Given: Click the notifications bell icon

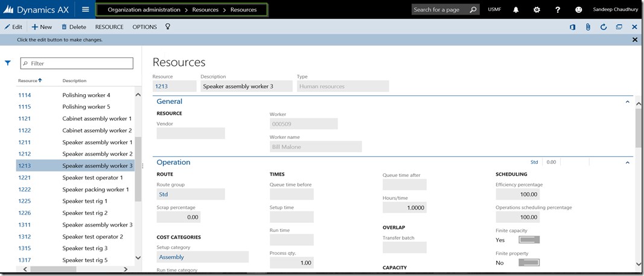Looking at the screenshot, I should click(516, 10).
